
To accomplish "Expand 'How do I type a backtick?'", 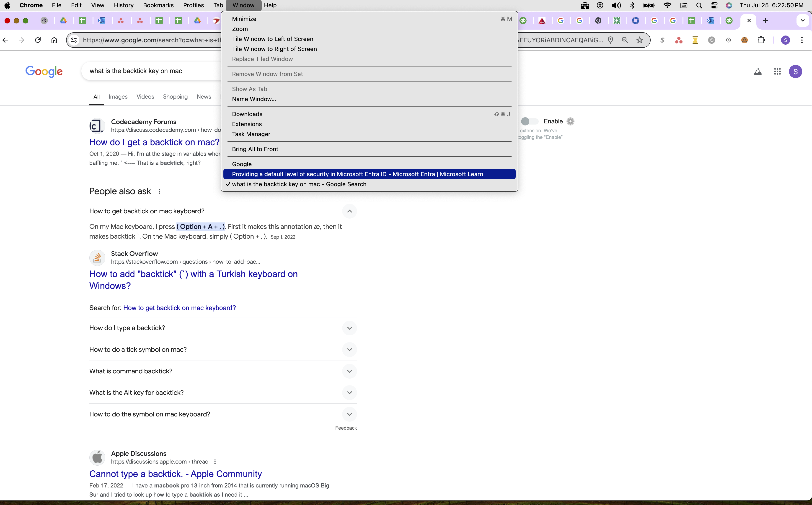I will 349,328.
